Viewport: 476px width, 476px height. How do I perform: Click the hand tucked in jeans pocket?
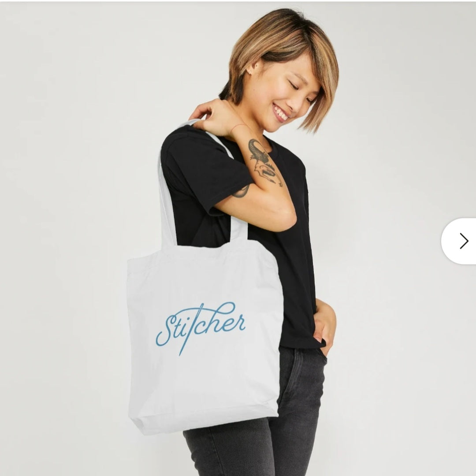click(324, 324)
